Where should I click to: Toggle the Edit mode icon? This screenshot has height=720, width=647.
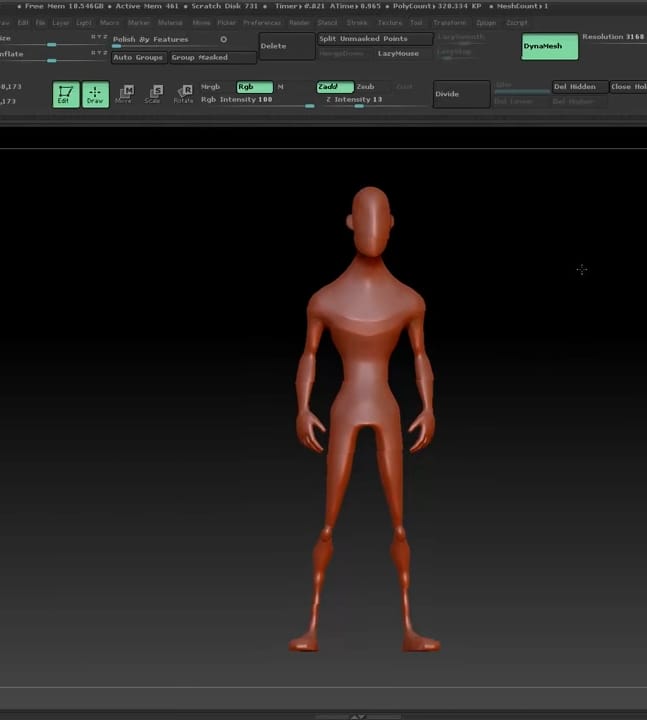66,95
